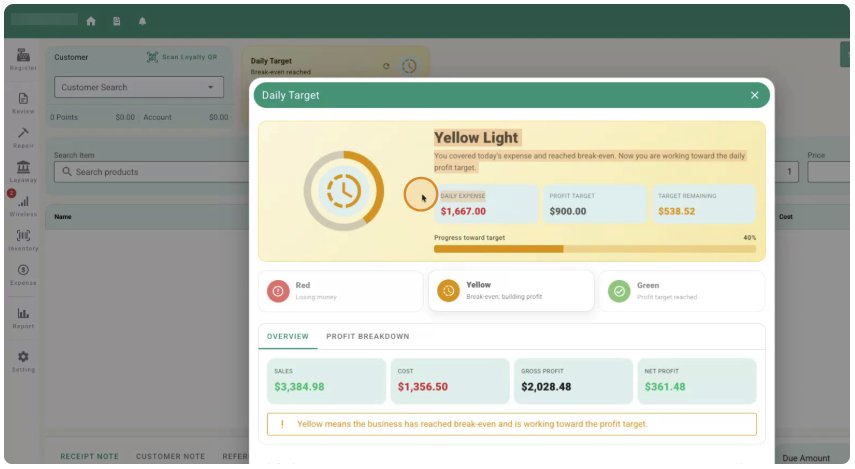Click the red Wireless notification badge
The width and height of the screenshot is (855, 469).
[11, 193]
